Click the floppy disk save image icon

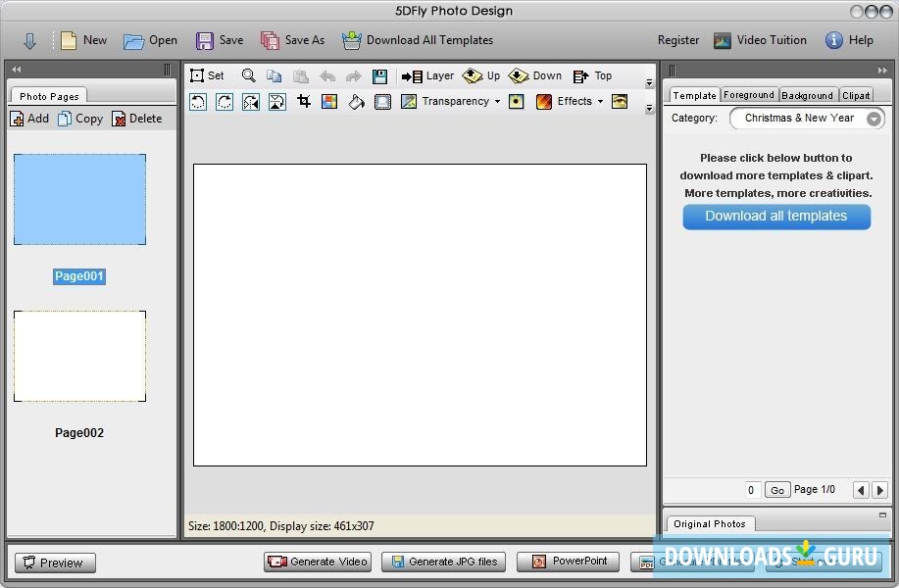pos(379,75)
